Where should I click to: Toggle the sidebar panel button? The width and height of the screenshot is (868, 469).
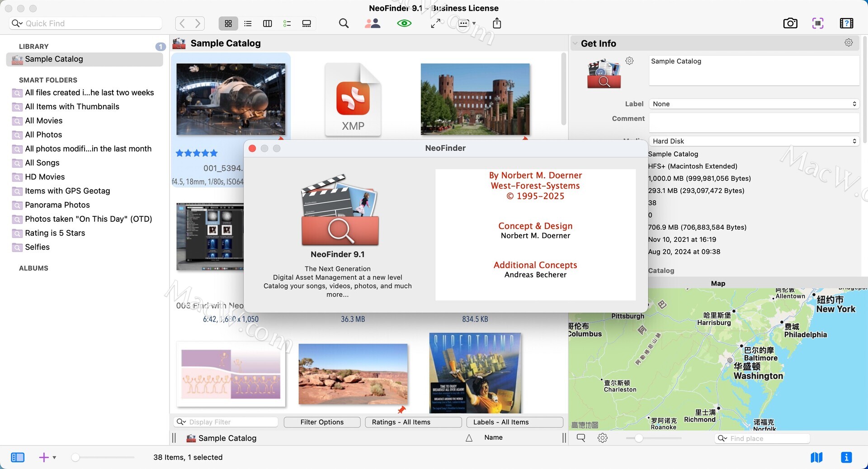(18, 457)
